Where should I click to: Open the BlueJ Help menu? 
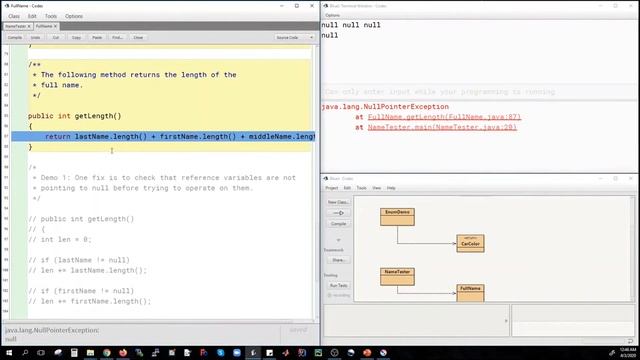[x=391, y=188]
